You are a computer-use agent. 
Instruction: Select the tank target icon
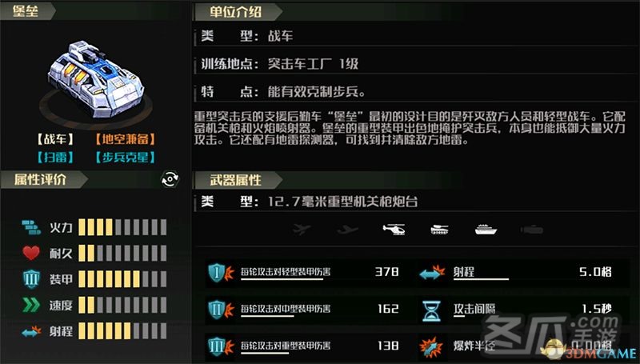pos(439,230)
